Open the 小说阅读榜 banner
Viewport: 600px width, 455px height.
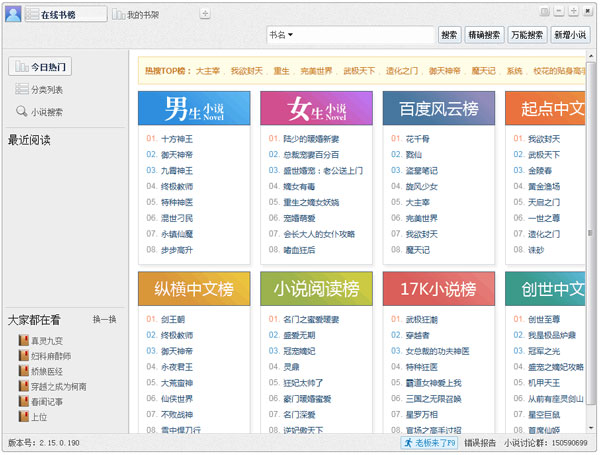pyautogui.click(x=316, y=289)
